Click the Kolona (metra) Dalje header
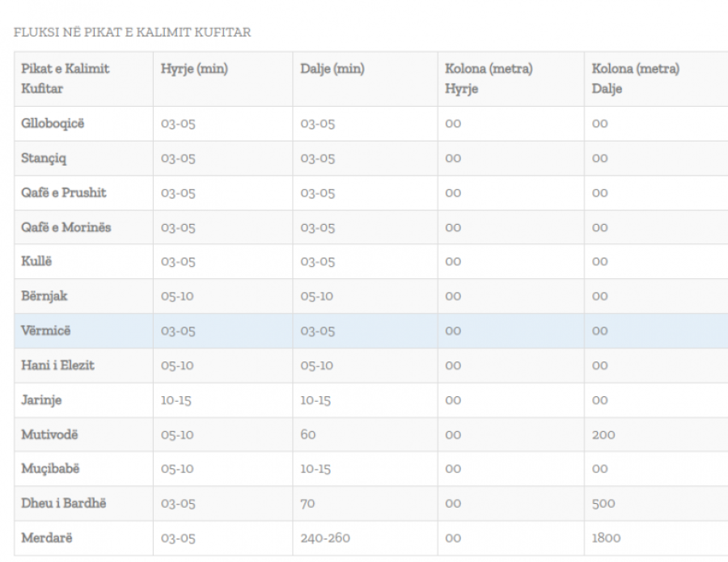The width and height of the screenshot is (728, 562). (x=635, y=78)
